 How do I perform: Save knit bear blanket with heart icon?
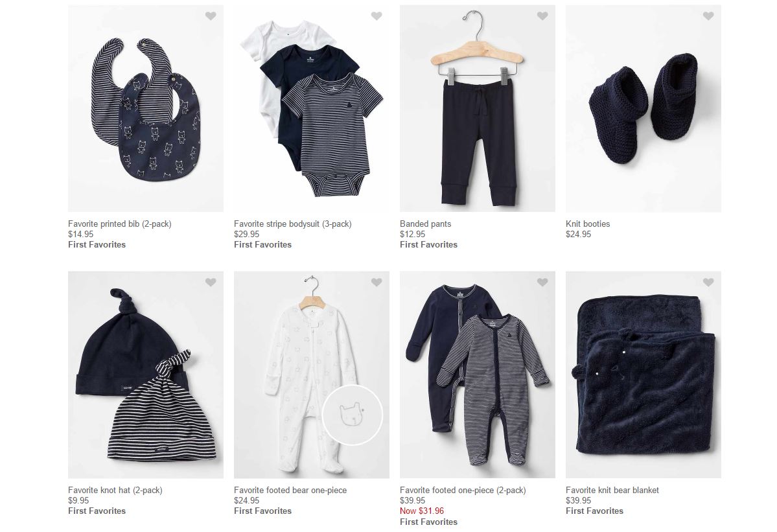pyautogui.click(x=708, y=283)
